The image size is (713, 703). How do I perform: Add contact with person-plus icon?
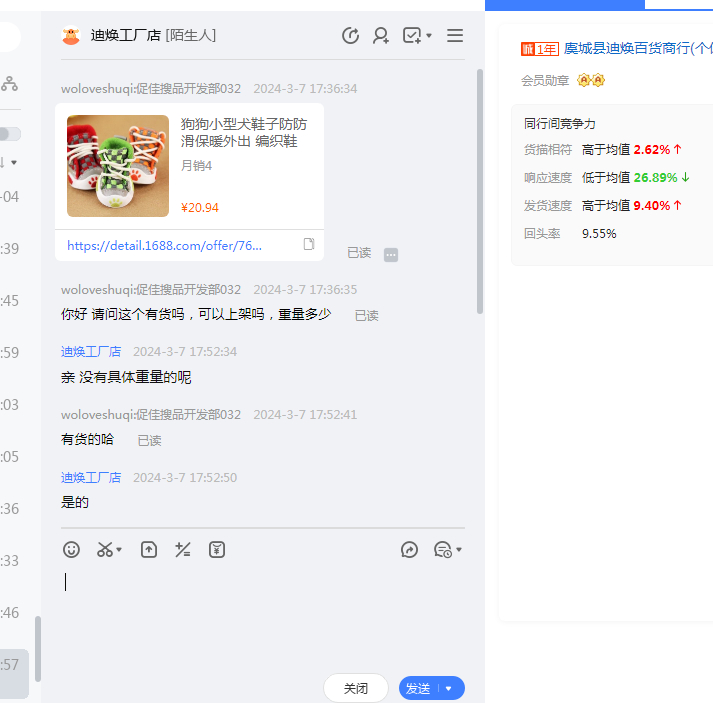point(381,35)
